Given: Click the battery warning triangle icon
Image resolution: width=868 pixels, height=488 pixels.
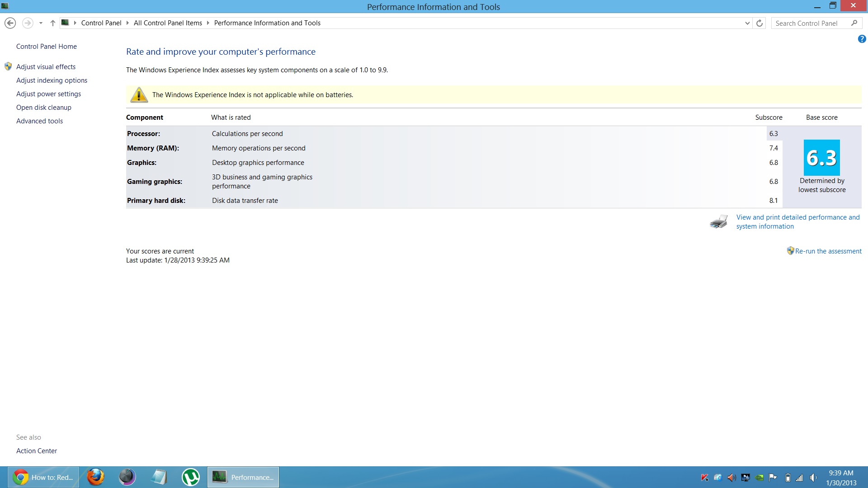Looking at the screenshot, I should (x=139, y=94).
